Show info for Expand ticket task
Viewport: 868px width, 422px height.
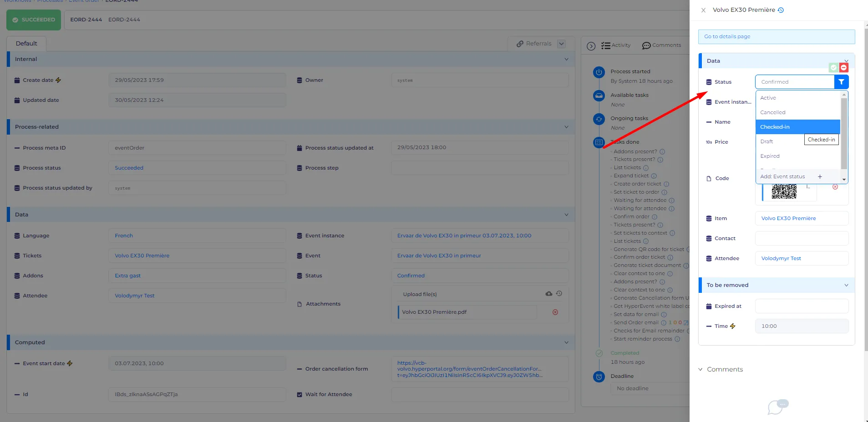(x=654, y=176)
